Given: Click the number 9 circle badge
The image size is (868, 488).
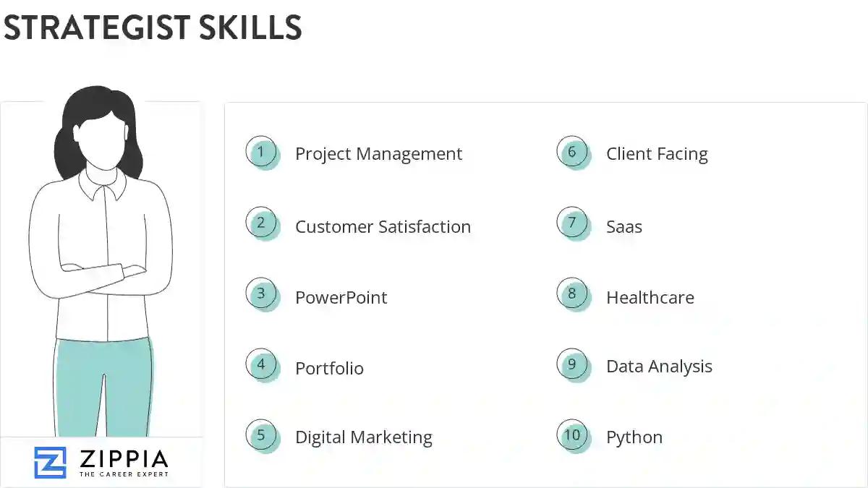Looking at the screenshot, I should click(x=572, y=365).
